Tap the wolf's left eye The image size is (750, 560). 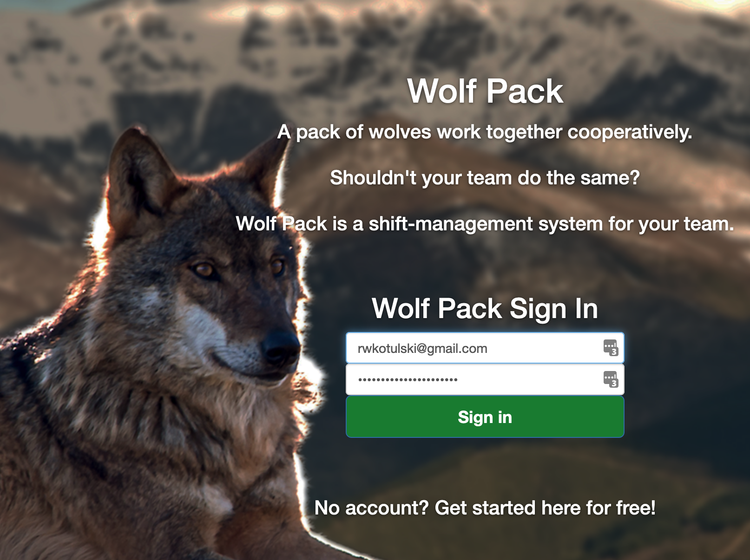coord(203,269)
